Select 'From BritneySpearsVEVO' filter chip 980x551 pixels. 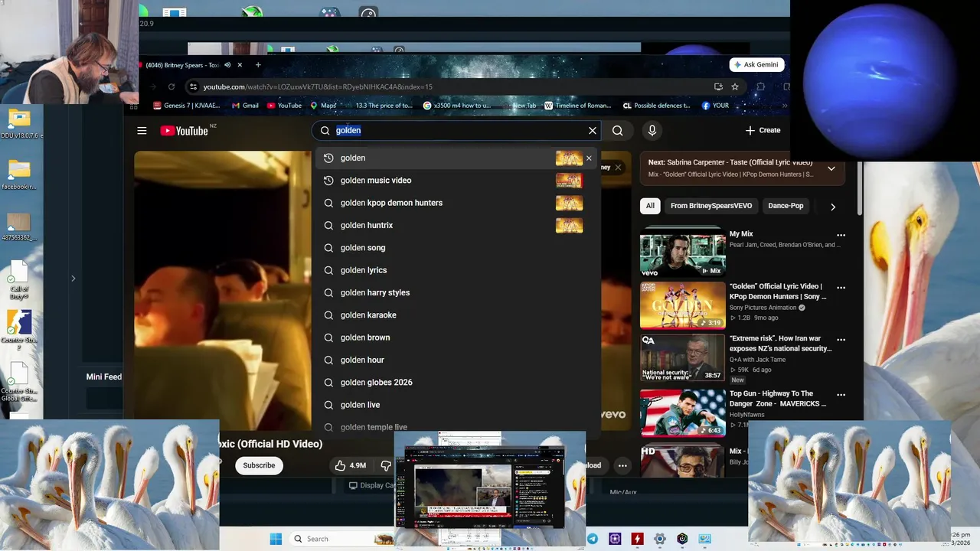pos(711,206)
